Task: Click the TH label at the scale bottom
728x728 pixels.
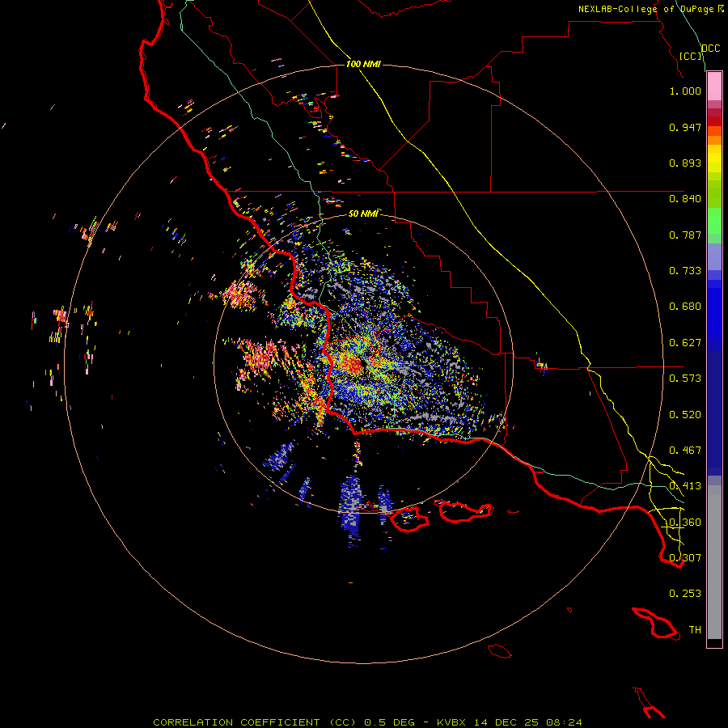Action: (x=695, y=630)
